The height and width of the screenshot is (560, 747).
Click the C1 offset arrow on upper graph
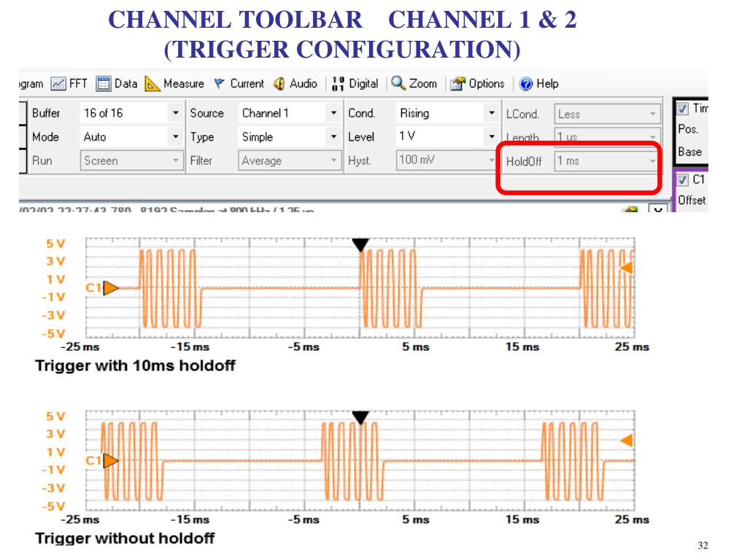[x=111, y=287]
